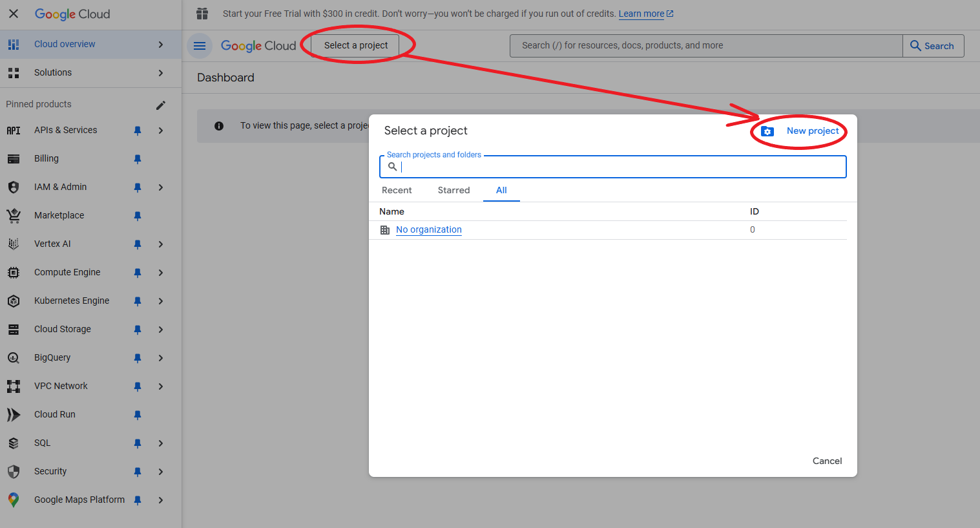
Task: Click the Vertex AI icon
Action: (x=14, y=244)
